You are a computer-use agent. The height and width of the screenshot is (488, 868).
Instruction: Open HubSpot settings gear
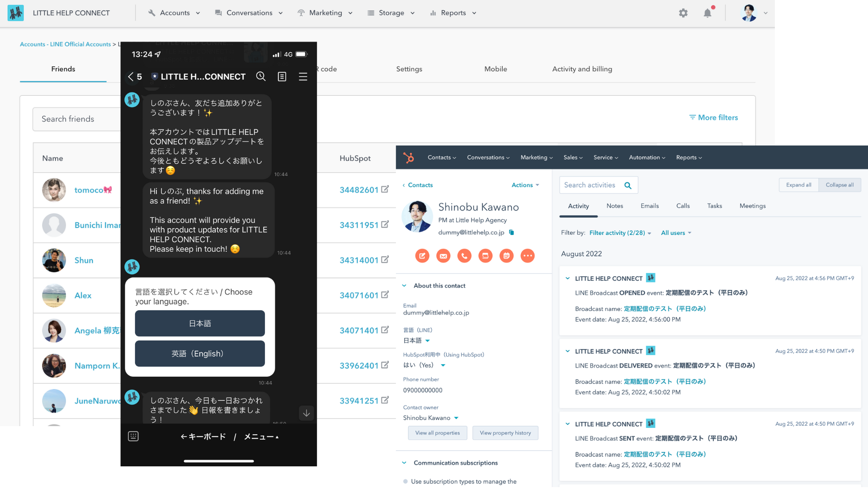[x=683, y=13]
